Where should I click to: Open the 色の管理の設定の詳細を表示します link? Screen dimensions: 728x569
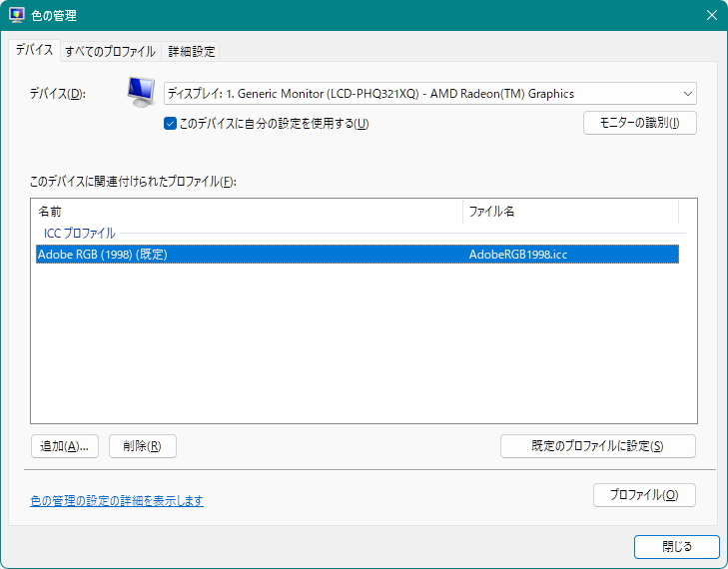click(x=117, y=500)
